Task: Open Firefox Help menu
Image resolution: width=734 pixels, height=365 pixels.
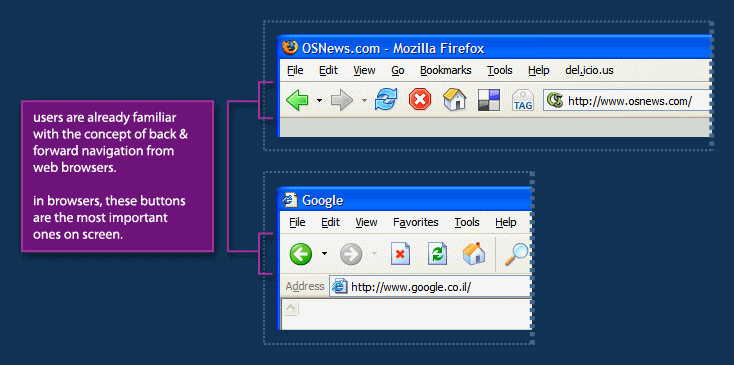Action: 539,71
